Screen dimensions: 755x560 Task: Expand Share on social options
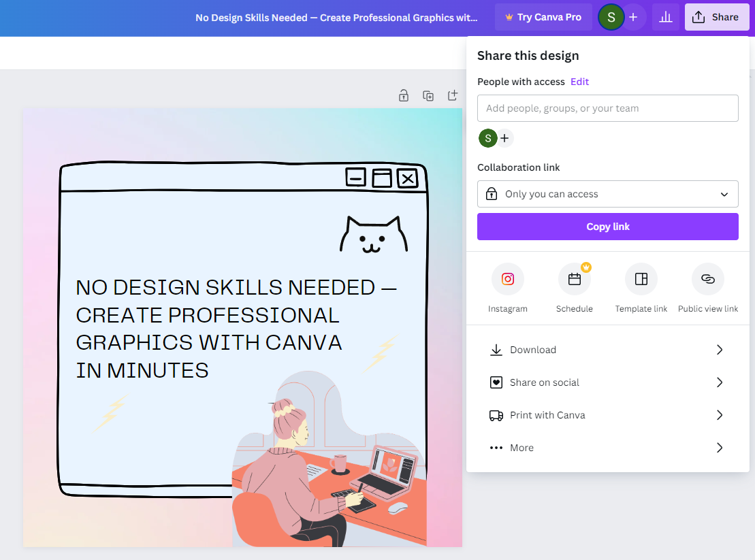click(607, 382)
